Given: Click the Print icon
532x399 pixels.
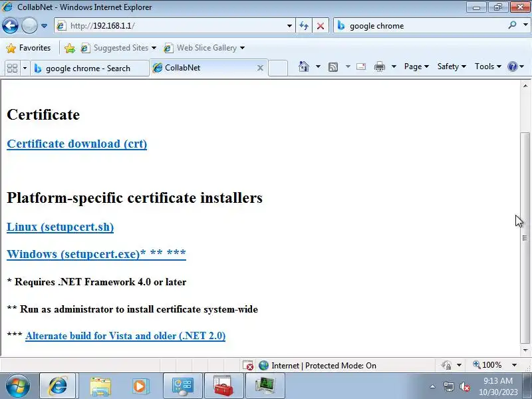Looking at the screenshot, I should coord(379,67).
